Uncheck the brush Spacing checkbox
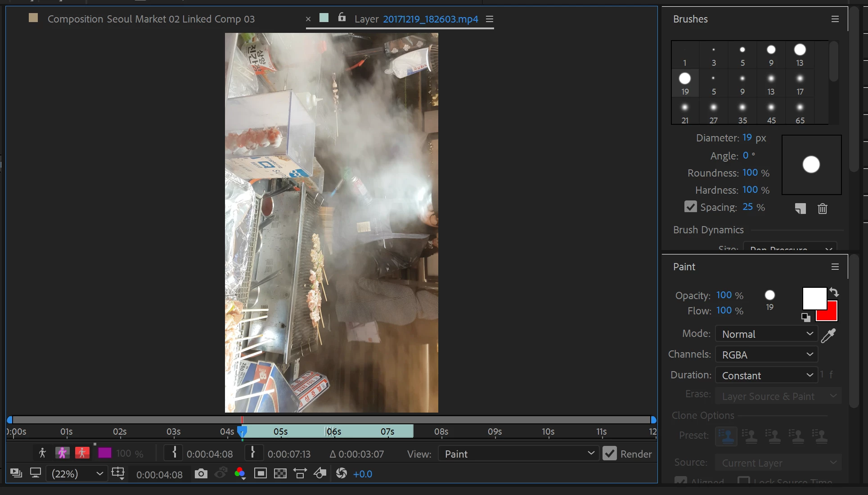 (690, 207)
